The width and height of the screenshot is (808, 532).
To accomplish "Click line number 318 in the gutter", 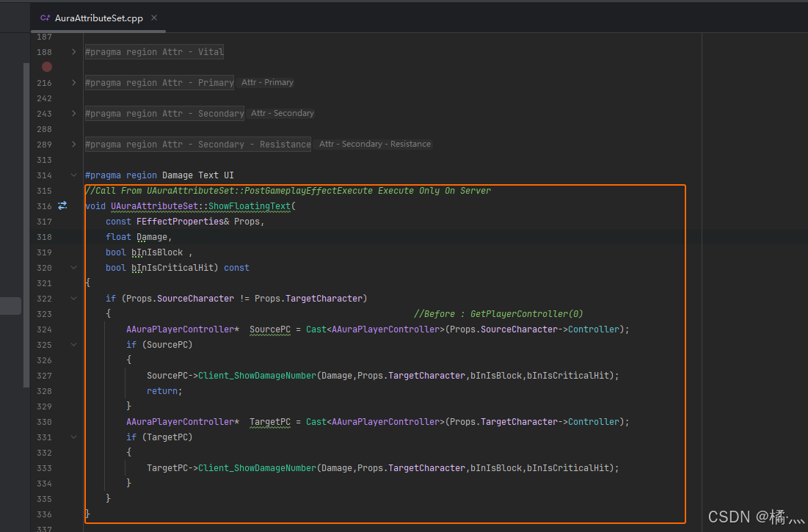I will coord(44,237).
